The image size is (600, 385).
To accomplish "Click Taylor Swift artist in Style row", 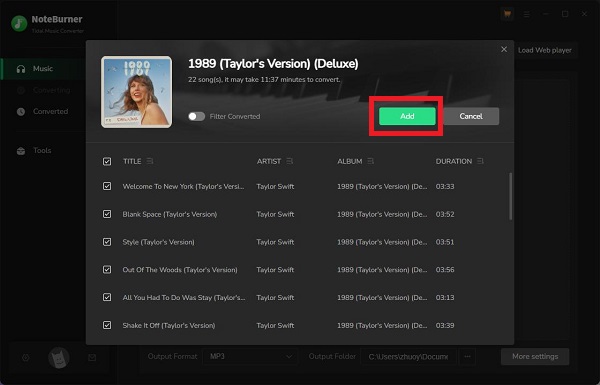I will click(x=276, y=242).
